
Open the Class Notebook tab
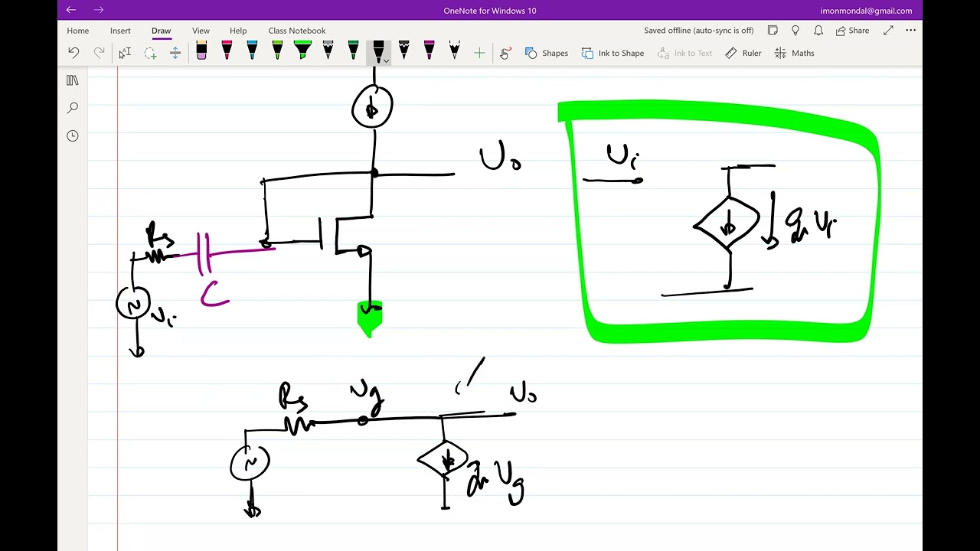(x=297, y=31)
